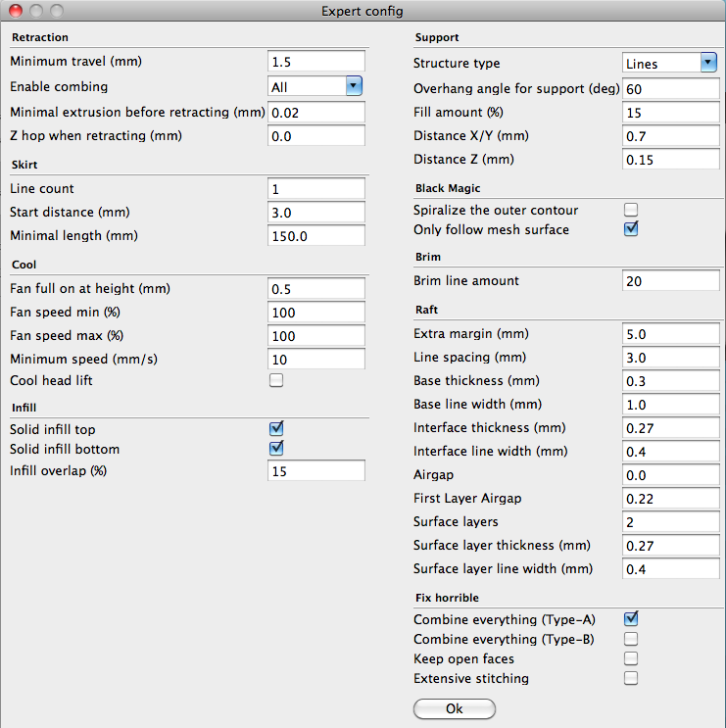This screenshot has height=728, width=726.
Task: Enable Spiralize the outer contour
Action: pos(631,210)
